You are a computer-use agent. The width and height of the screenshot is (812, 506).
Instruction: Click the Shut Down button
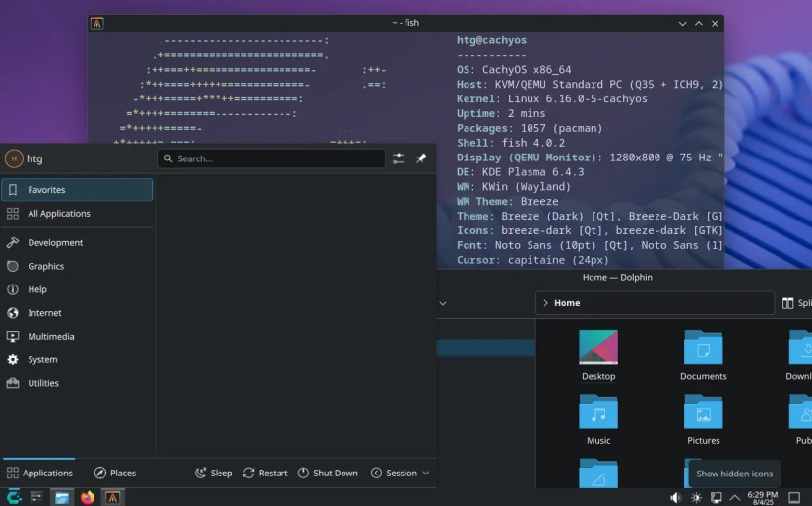[x=328, y=473]
